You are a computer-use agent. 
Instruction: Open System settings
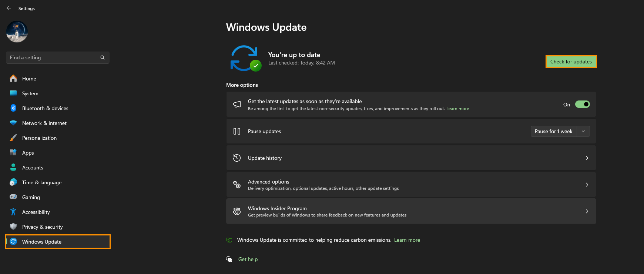point(58,93)
